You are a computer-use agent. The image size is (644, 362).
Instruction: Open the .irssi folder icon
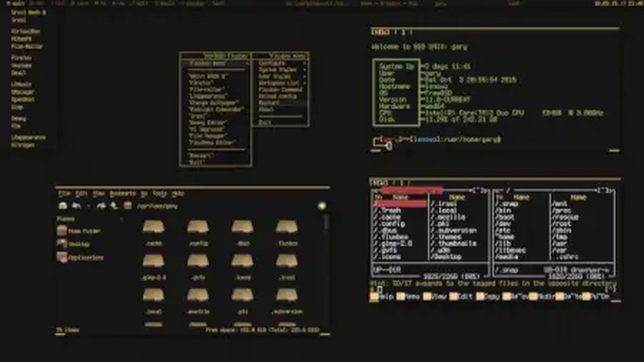point(287,260)
